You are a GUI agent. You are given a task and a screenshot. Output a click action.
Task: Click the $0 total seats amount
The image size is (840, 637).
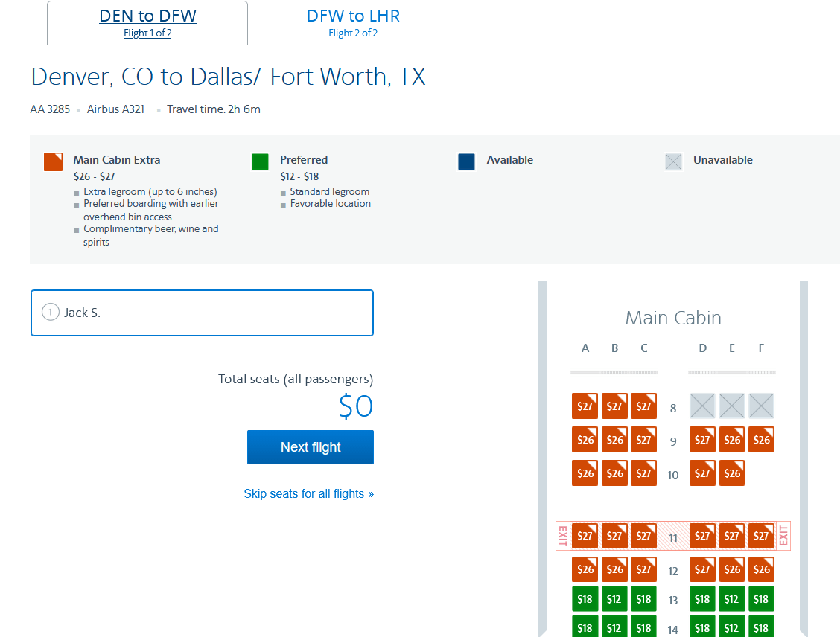point(356,406)
